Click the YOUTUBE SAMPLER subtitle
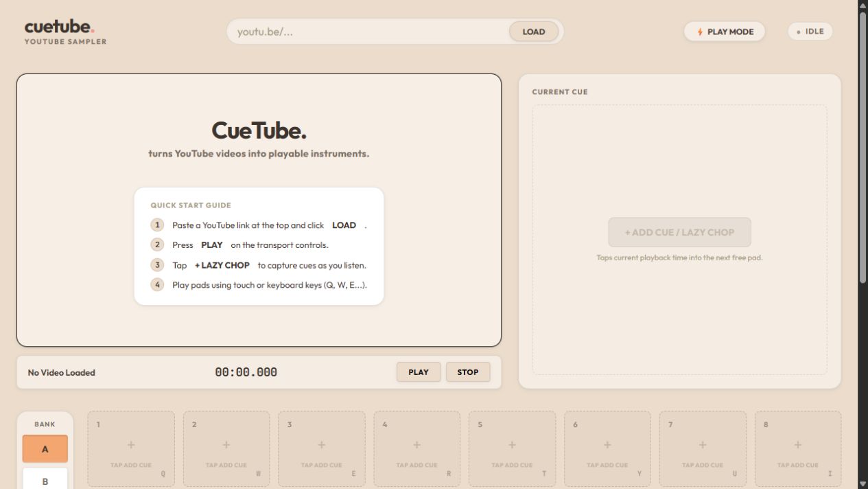The width and height of the screenshot is (868, 489). 65,42
